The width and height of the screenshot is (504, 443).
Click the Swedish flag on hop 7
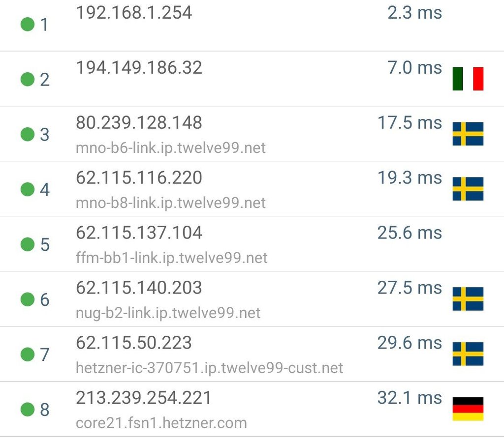[468, 354]
